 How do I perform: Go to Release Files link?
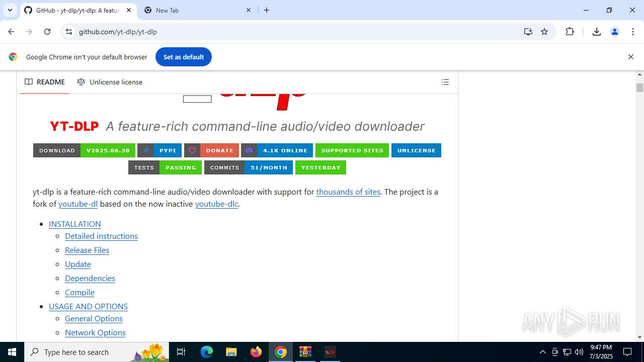click(x=87, y=250)
